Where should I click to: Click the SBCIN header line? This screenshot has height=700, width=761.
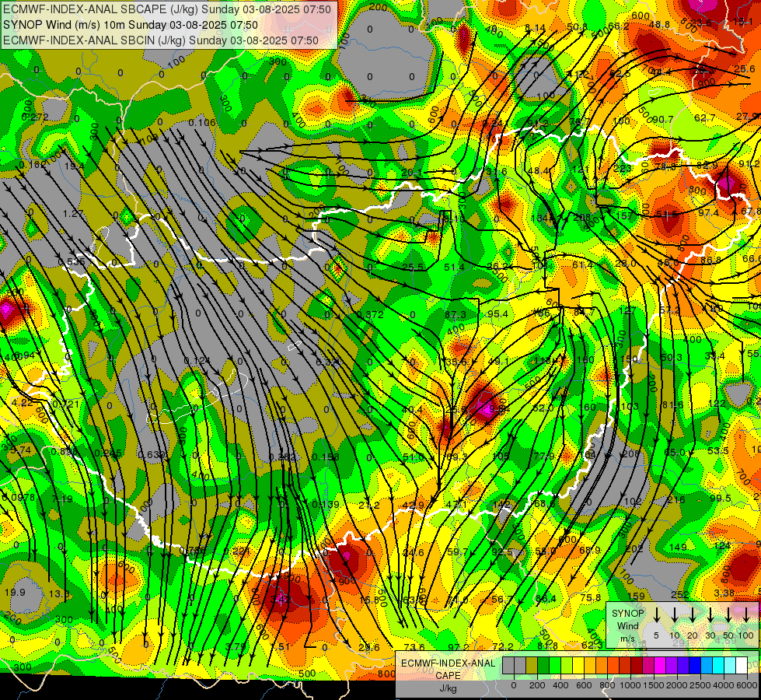161,40
